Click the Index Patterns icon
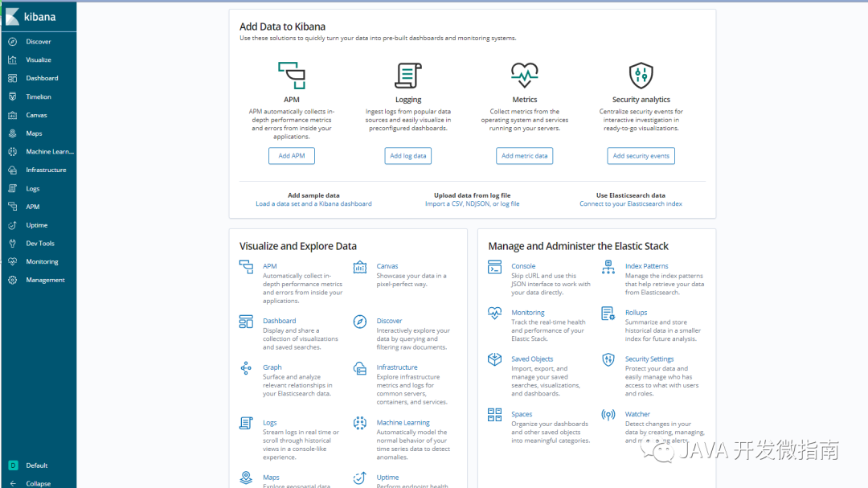 click(608, 267)
